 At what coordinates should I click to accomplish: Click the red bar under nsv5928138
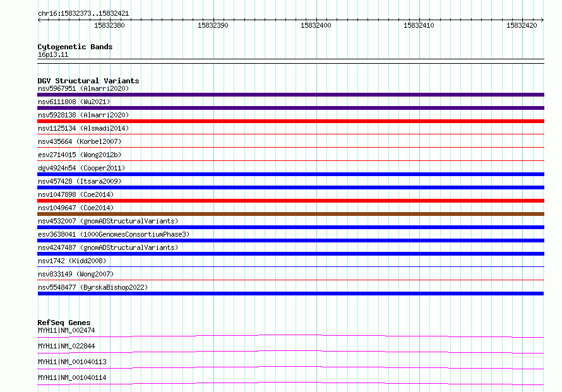click(x=290, y=121)
